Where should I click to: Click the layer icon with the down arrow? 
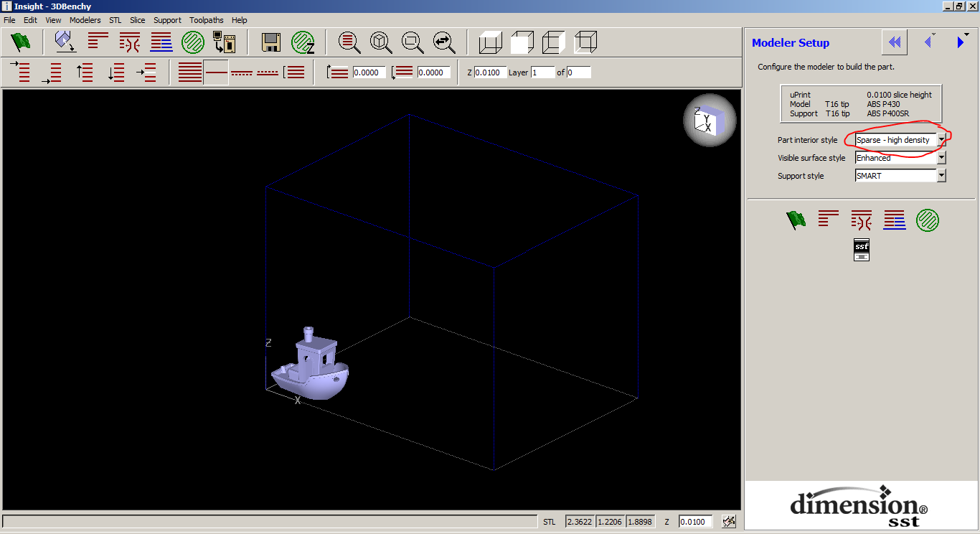click(x=116, y=72)
